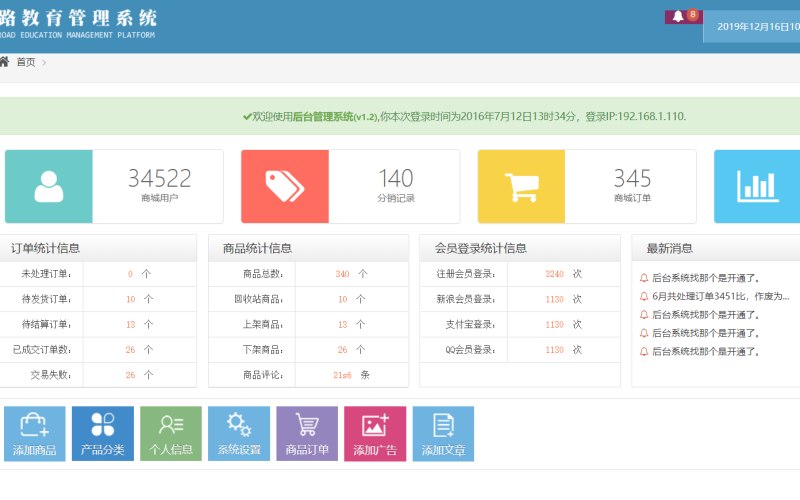Go to 首页 breadcrumb link
The width and height of the screenshot is (800, 500).
26,62
